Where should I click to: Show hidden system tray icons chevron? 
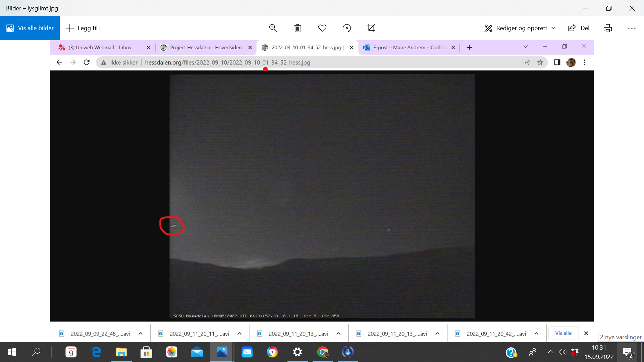click(x=550, y=352)
